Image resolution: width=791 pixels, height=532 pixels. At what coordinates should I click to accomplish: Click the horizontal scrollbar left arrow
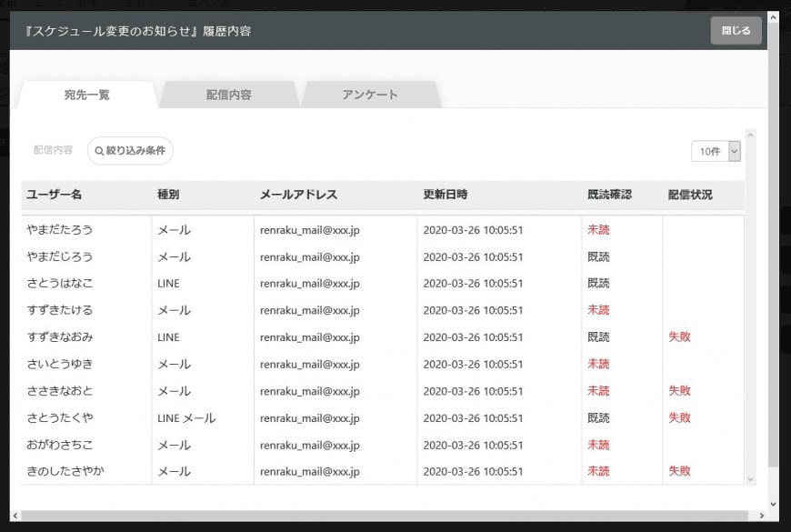[x=15, y=516]
